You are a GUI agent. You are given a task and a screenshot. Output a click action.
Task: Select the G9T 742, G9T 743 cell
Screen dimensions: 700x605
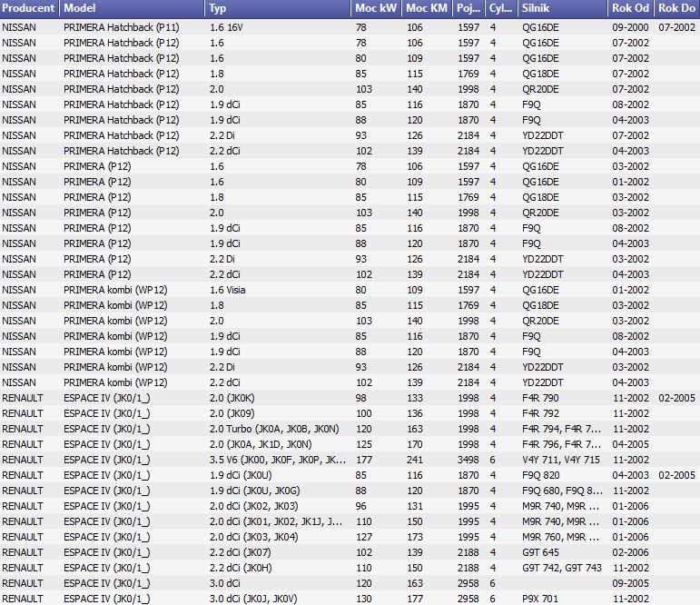[562, 568]
